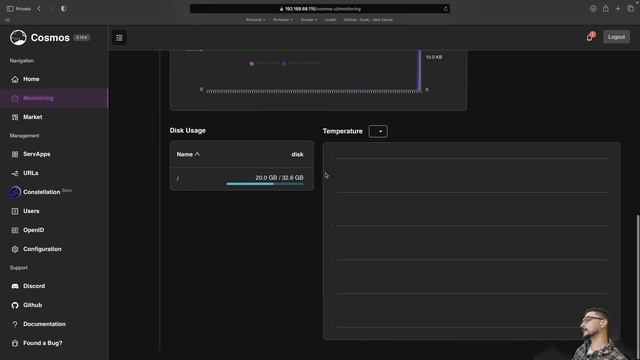This screenshot has height=360, width=640.
Task: Click the Monitoring sidebar icon
Action: (15, 98)
